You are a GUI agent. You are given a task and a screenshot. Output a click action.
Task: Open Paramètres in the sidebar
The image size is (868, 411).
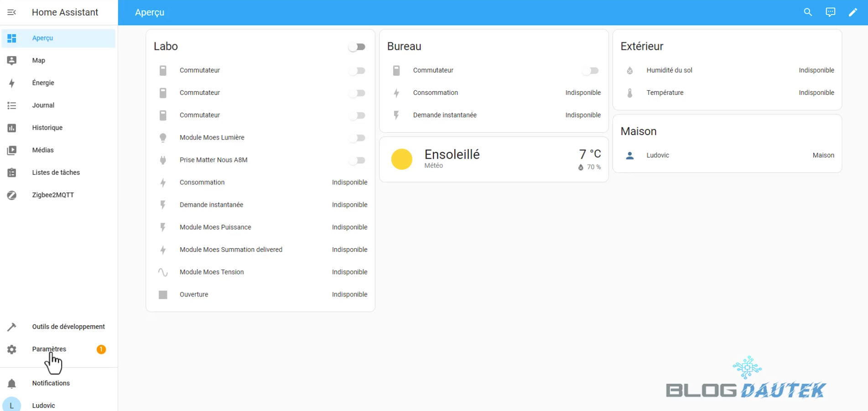(x=49, y=349)
